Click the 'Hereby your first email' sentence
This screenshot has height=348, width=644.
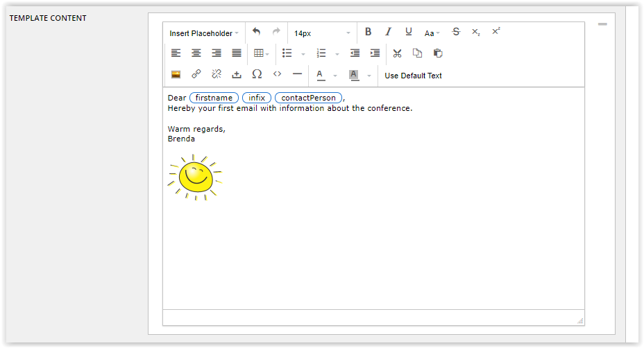[x=290, y=108]
